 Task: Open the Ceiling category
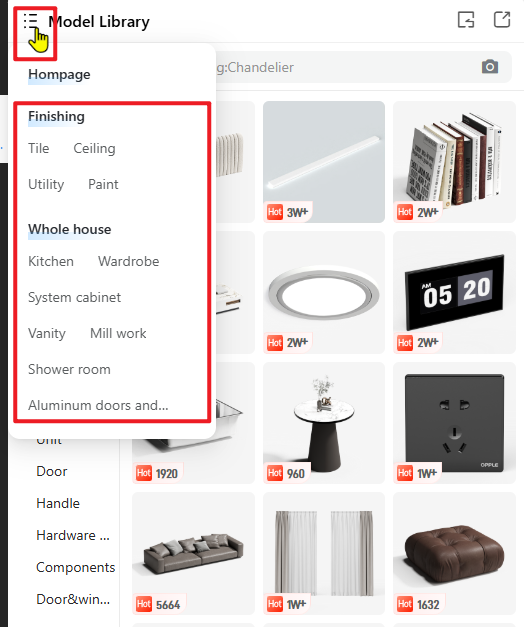coord(94,148)
